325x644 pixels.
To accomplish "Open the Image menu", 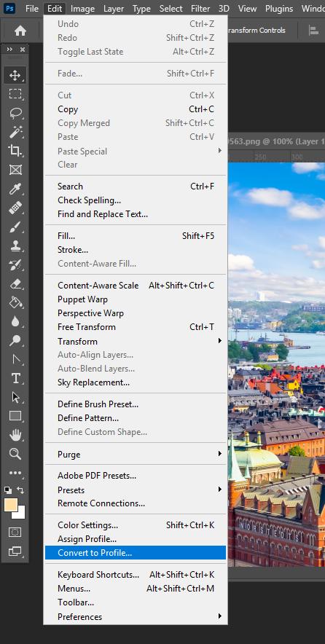I will click(82, 8).
